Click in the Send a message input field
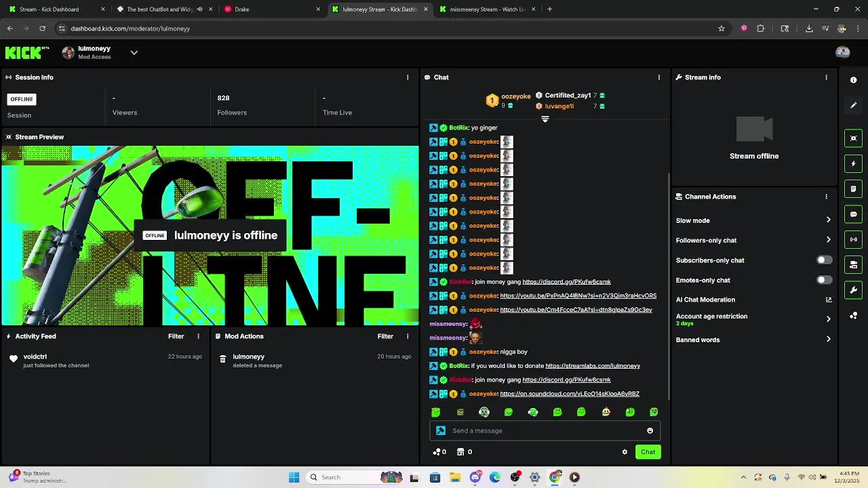Viewport: 868px width, 488px height. (545, 430)
